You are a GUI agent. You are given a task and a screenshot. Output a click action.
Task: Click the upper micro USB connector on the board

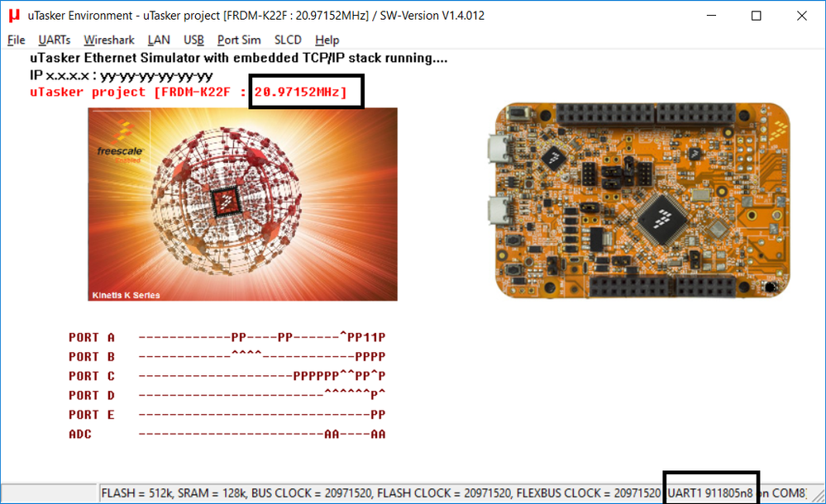tap(499, 148)
